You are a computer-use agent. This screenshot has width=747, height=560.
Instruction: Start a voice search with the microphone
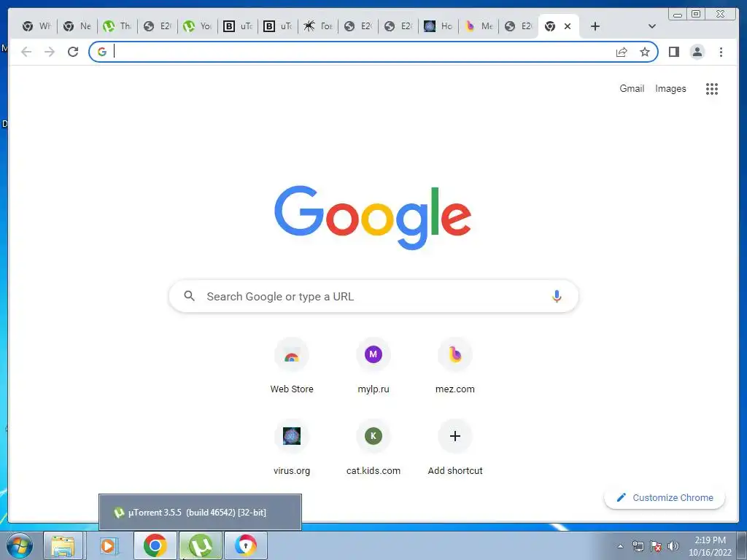click(x=557, y=296)
